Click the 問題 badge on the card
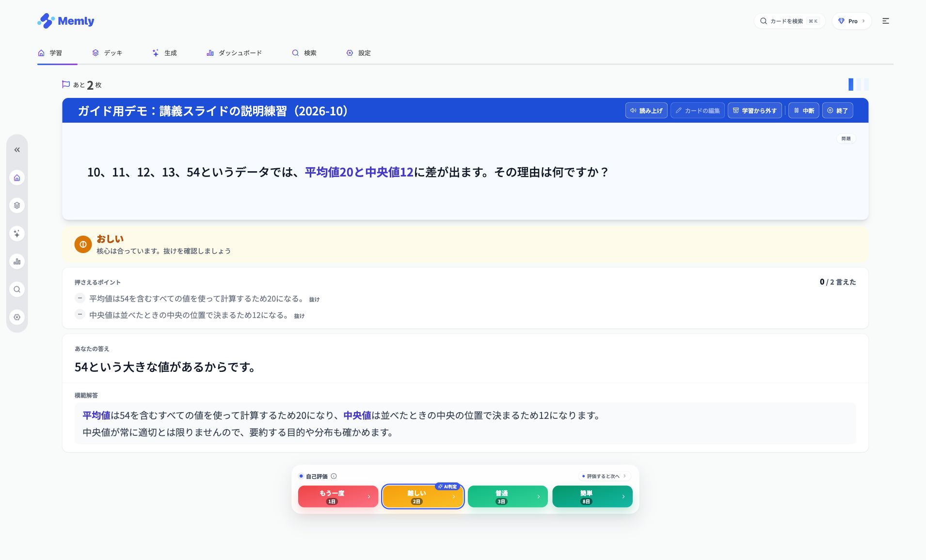The image size is (926, 560). point(846,139)
